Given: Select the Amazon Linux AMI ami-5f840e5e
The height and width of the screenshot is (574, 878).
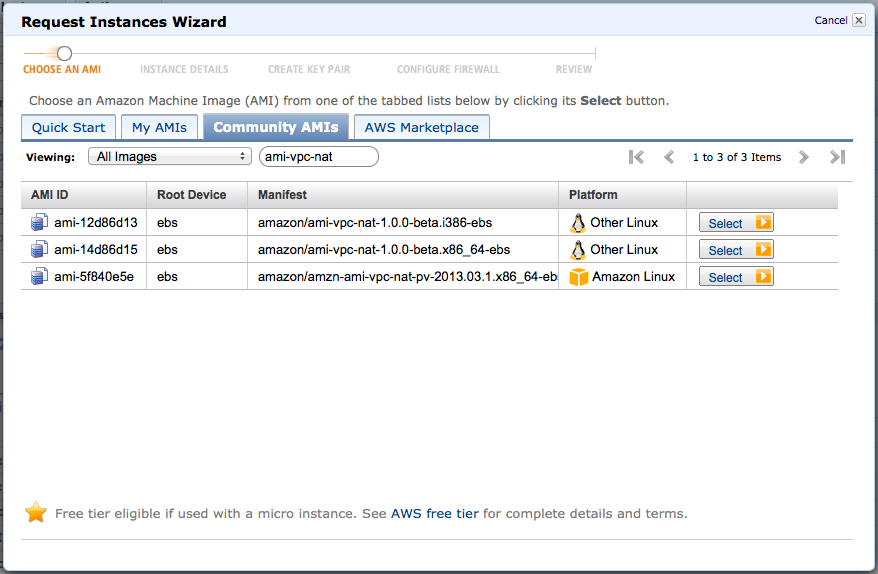Looking at the screenshot, I should coord(736,277).
